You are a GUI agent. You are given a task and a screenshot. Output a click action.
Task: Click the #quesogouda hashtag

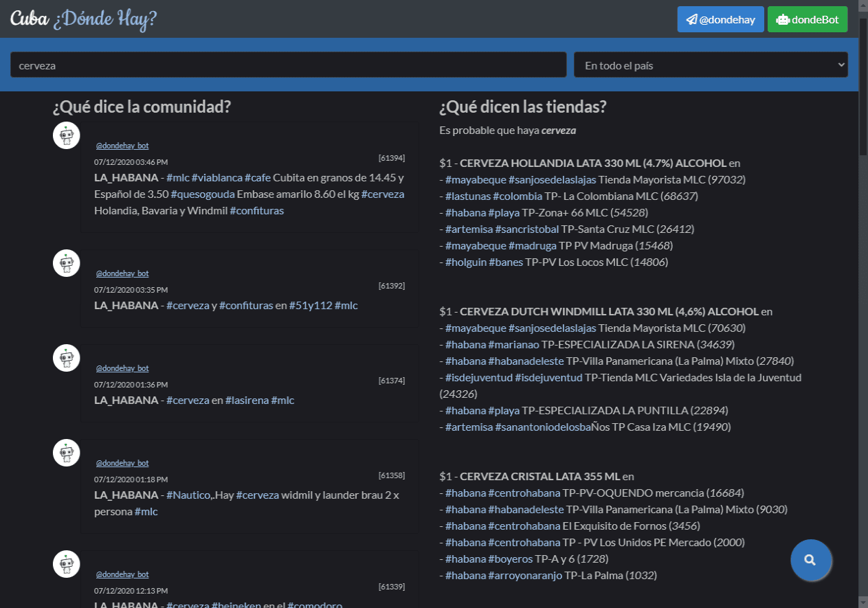pos(203,194)
